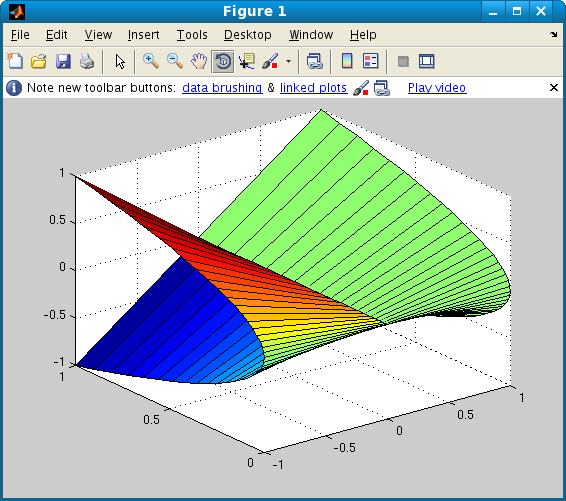Dismiss the toolbar note with the X
The width and height of the screenshot is (566, 501).
(x=554, y=88)
